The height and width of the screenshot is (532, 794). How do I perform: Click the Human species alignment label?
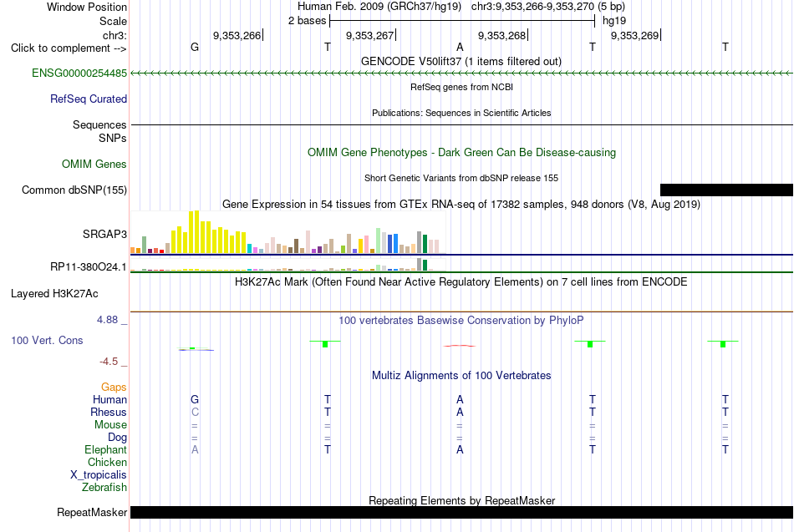coord(109,400)
